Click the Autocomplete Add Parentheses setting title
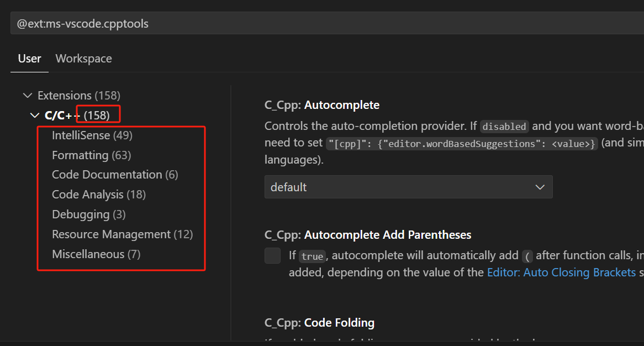 pos(368,235)
